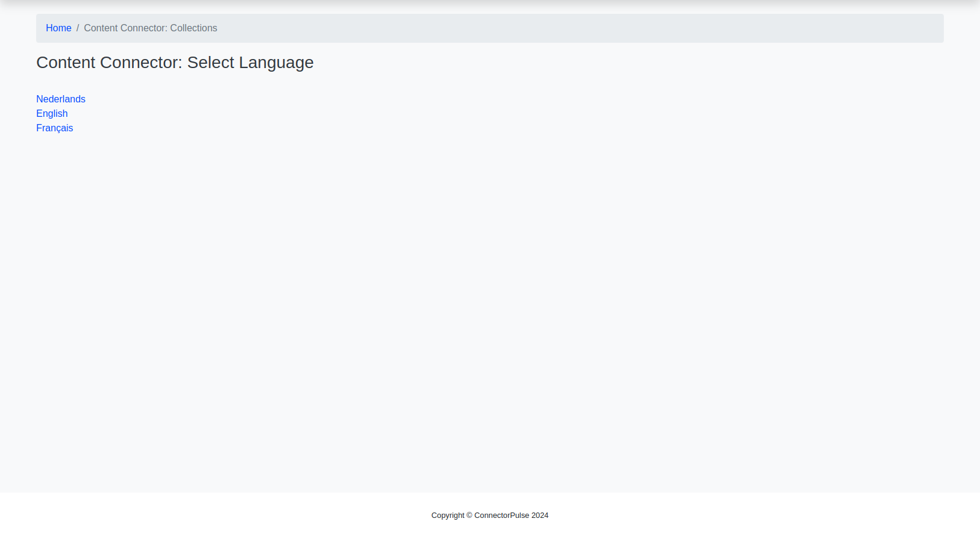Open the French version via Français

click(54, 128)
